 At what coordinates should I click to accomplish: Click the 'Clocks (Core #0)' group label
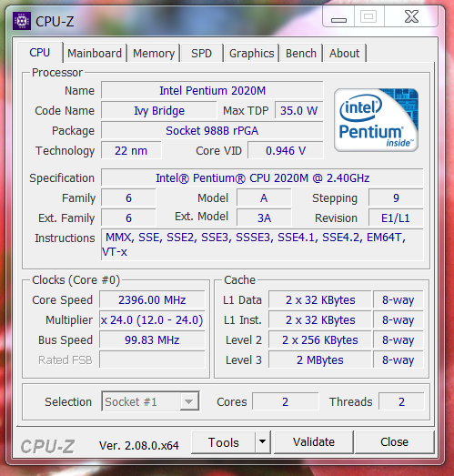click(76, 280)
